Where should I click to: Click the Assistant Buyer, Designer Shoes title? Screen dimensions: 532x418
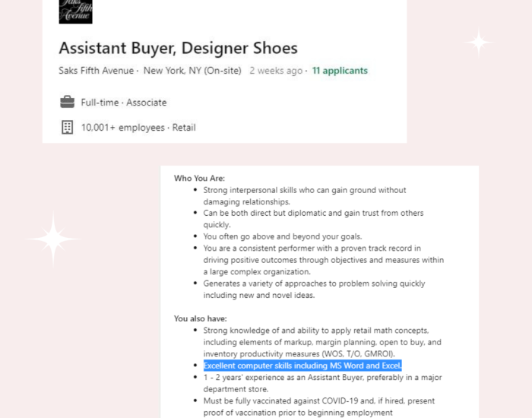coord(178,48)
